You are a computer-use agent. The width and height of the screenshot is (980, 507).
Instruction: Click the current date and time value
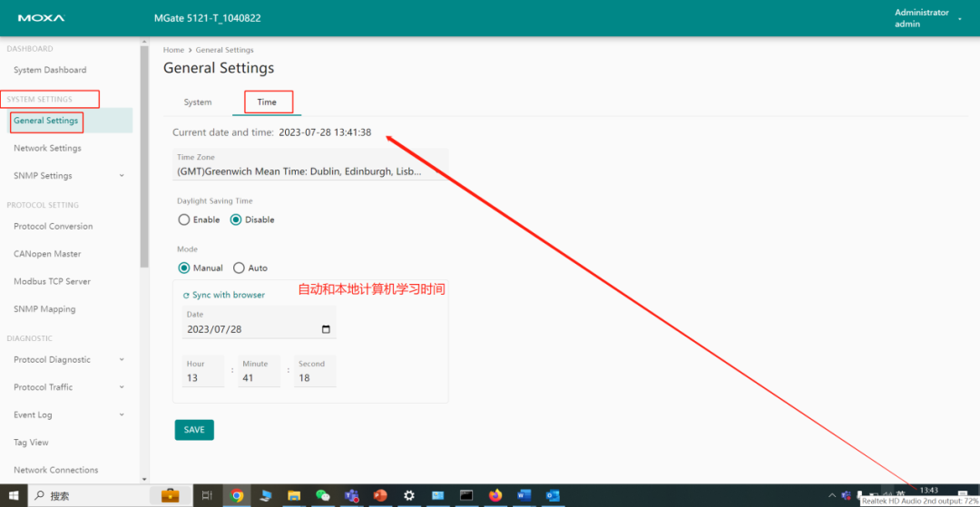click(x=325, y=132)
